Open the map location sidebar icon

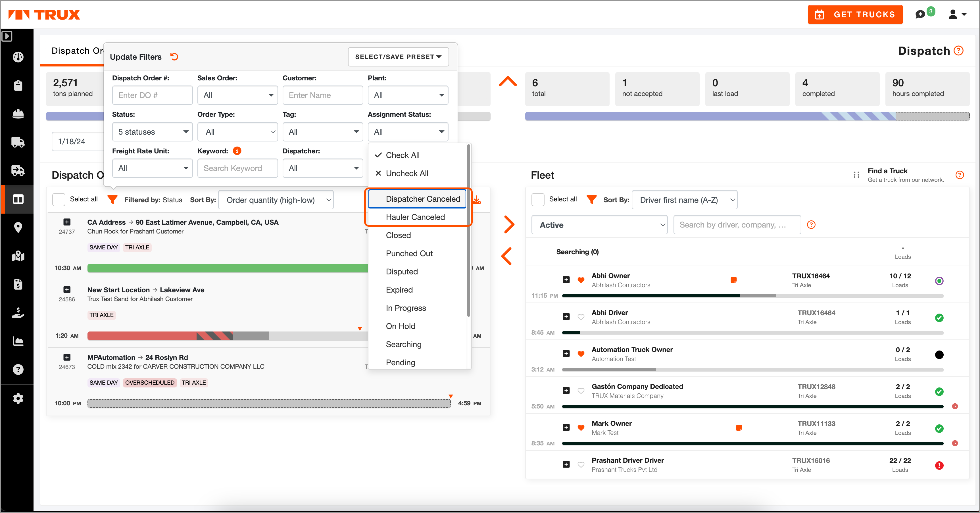[18, 256]
